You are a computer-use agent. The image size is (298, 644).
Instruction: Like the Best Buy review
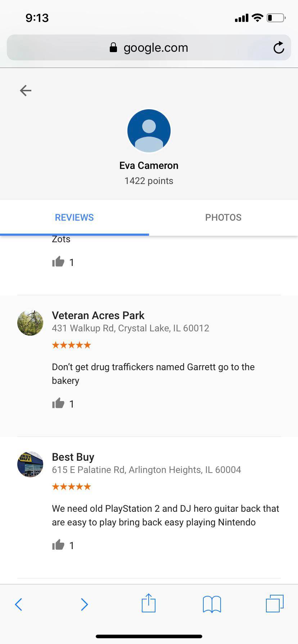[58, 545]
